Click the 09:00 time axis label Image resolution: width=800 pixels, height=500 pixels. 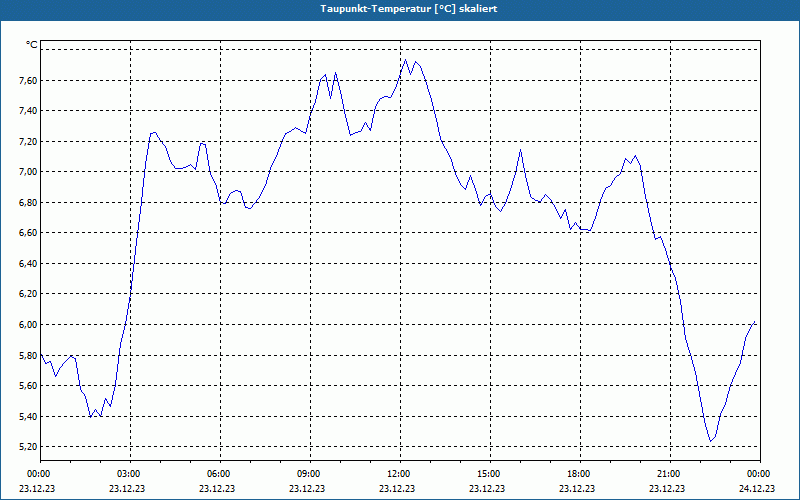click(310, 474)
